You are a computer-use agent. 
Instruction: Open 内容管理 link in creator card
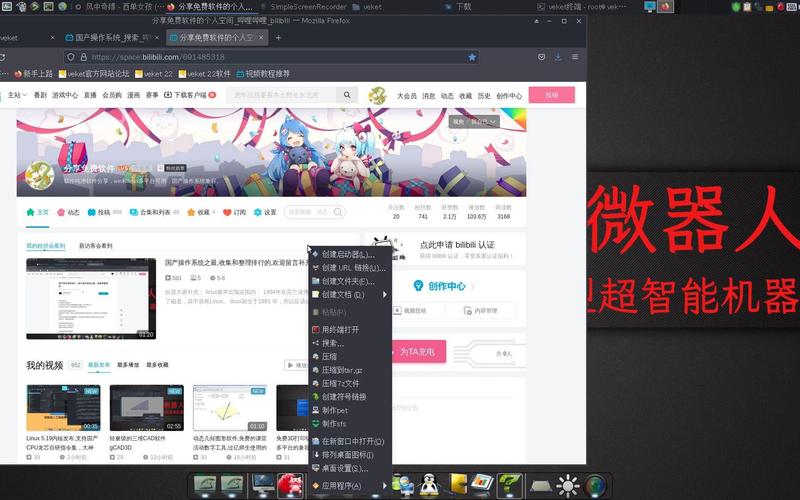tap(480, 310)
